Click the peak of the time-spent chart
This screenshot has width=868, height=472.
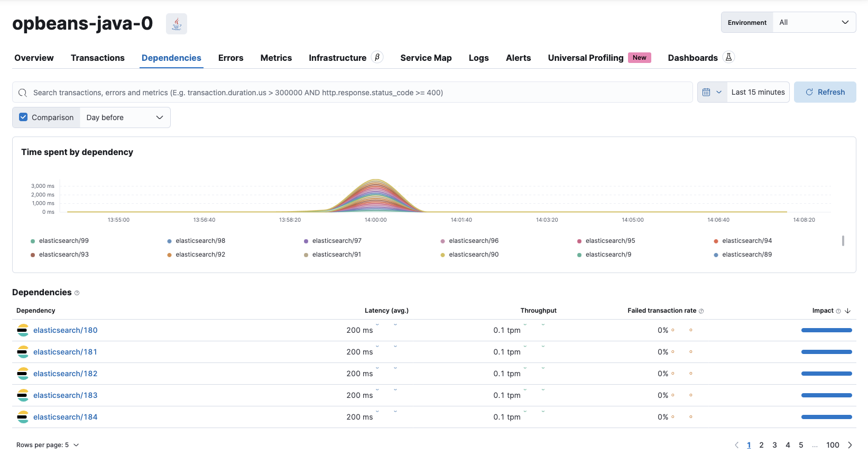(375, 180)
